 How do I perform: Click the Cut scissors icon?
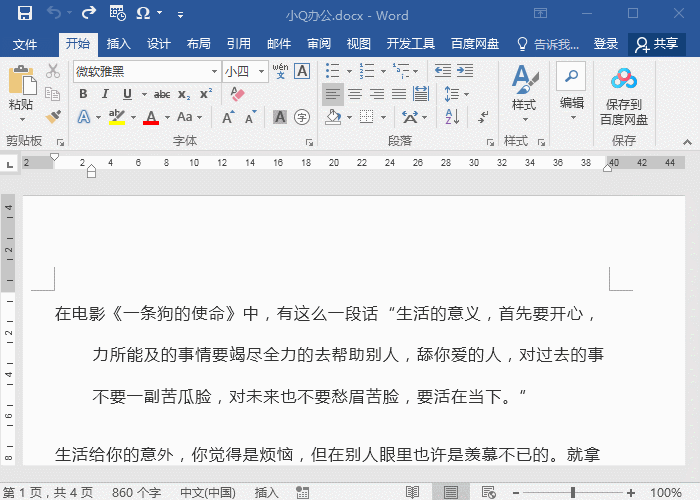point(54,72)
